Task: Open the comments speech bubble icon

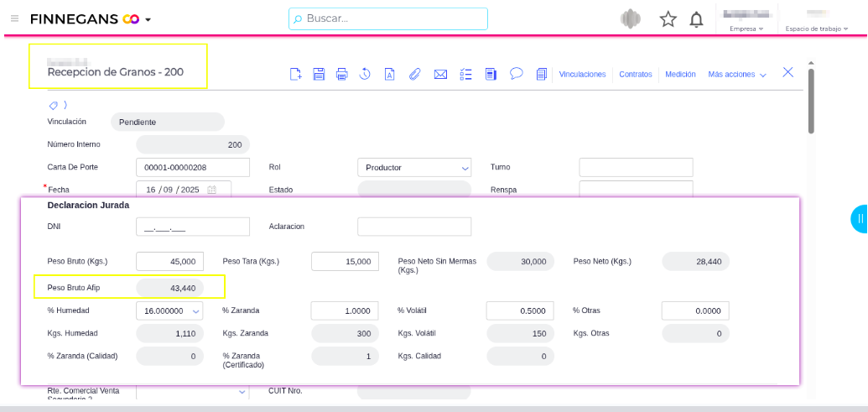Action: pyautogui.click(x=517, y=73)
